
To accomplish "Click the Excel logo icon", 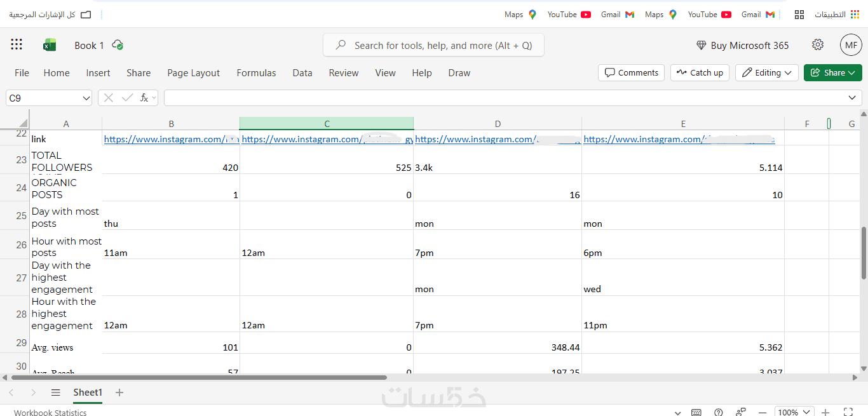I will [x=50, y=45].
